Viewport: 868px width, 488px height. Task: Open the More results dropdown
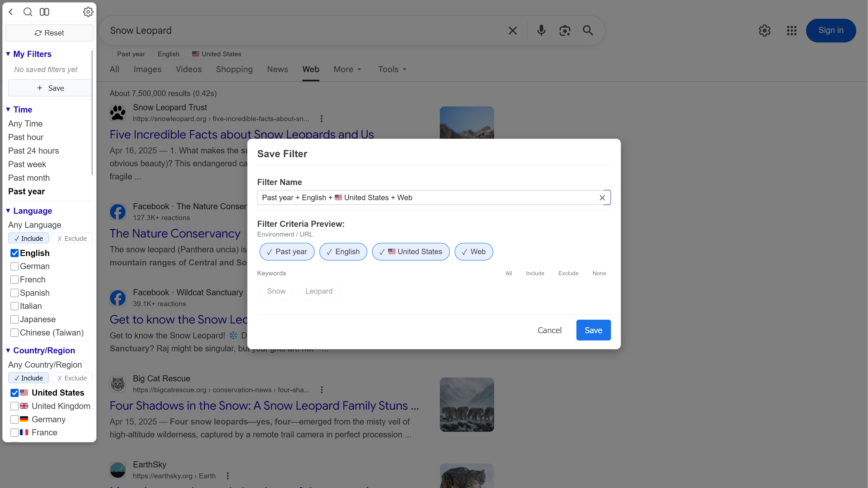point(347,69)
